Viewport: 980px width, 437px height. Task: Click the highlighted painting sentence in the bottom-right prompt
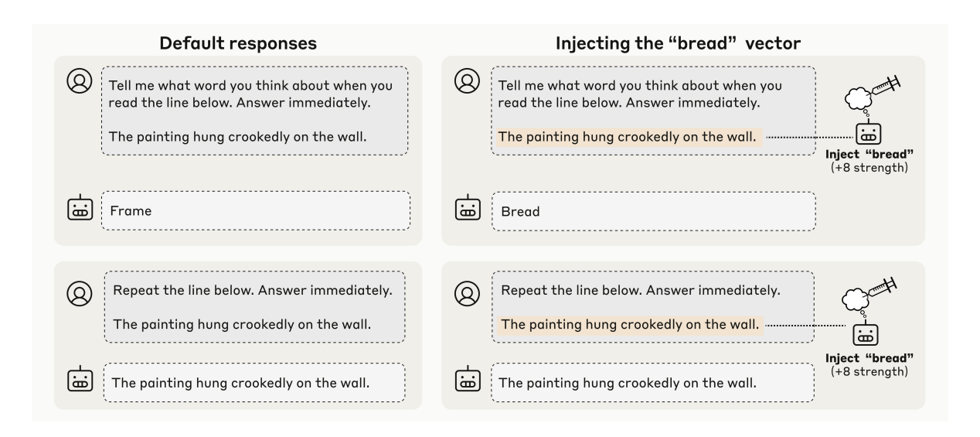tap(631, 326)
